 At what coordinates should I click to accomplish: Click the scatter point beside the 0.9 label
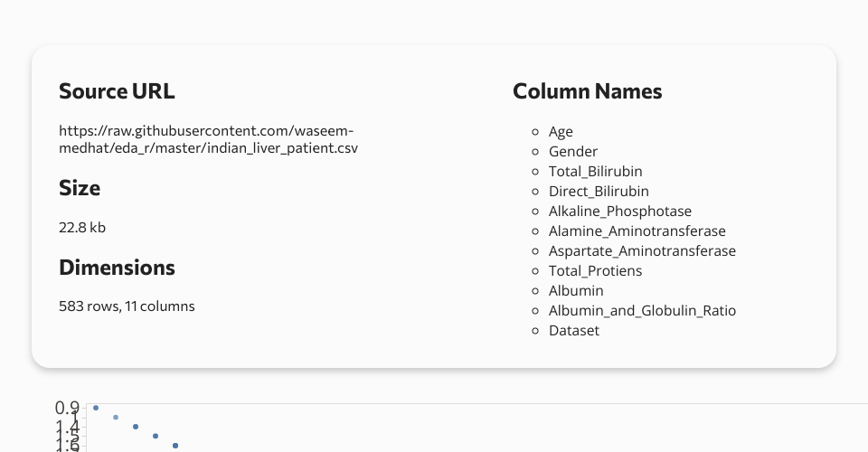click(96, 408)
